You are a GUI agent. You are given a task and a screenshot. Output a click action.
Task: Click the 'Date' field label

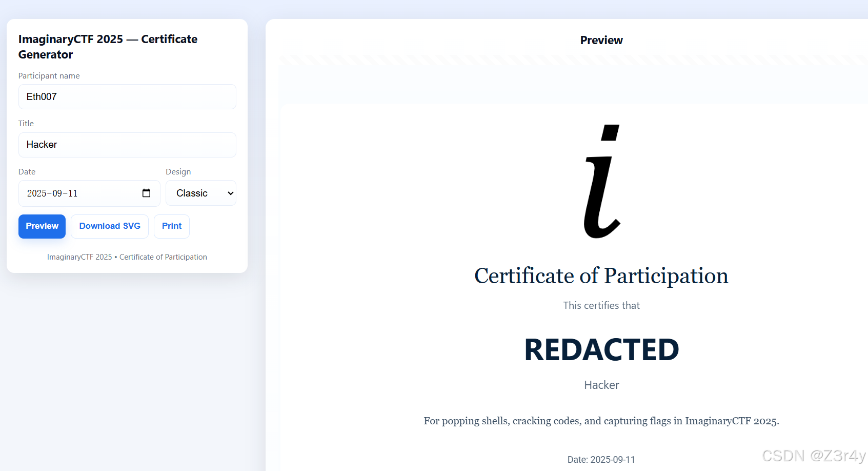(x=27, y=172)
